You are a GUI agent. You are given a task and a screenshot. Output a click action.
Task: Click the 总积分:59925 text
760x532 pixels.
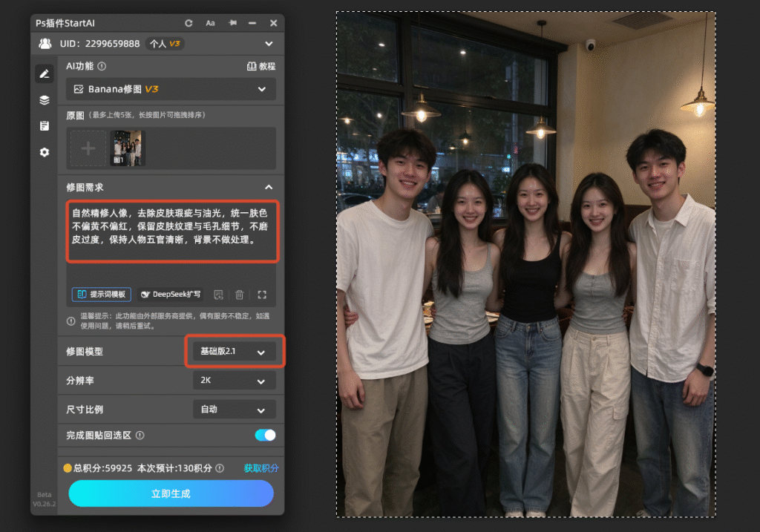tap(102, 468)
